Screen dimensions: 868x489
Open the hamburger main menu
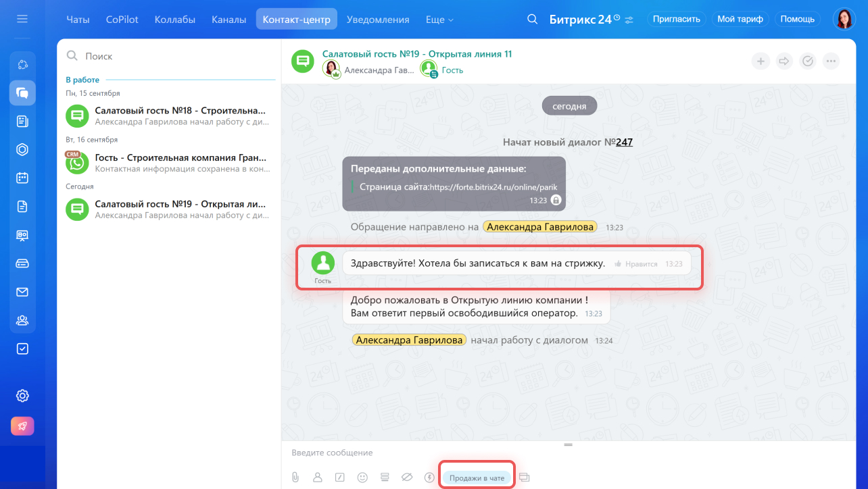coord(22,19)
